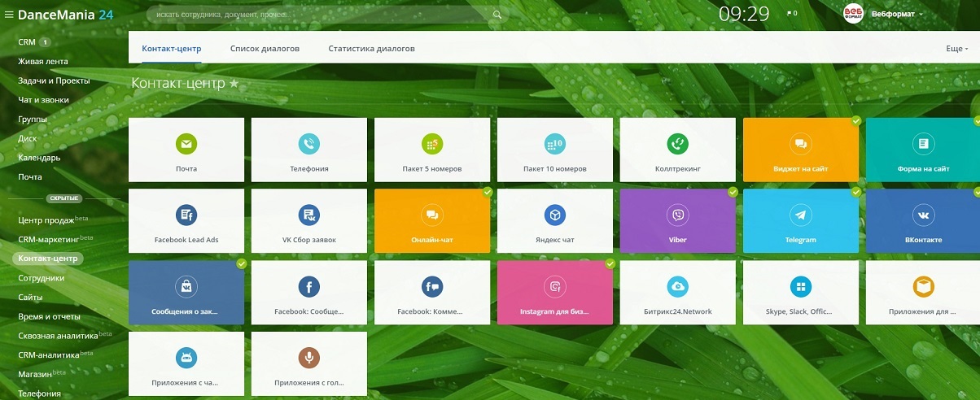Expand the Еще dropdown menu
This screenshot has height=400, width=980.
(956, 49)
